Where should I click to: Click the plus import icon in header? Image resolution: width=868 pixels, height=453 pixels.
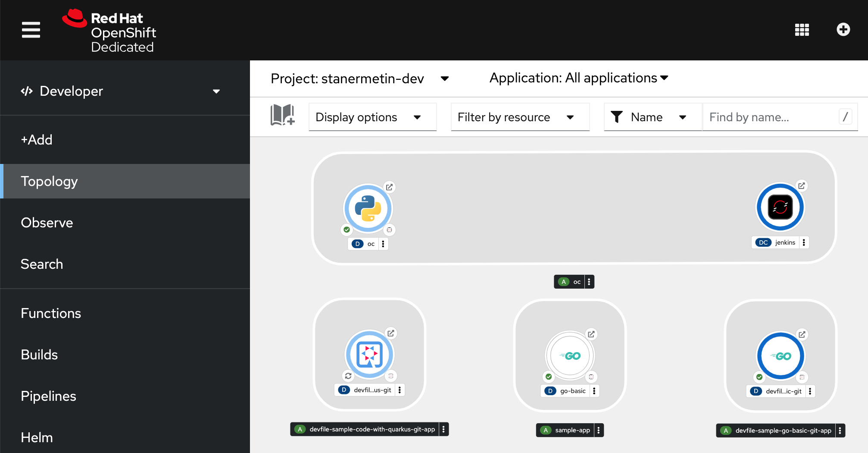[x=843, y=30]
